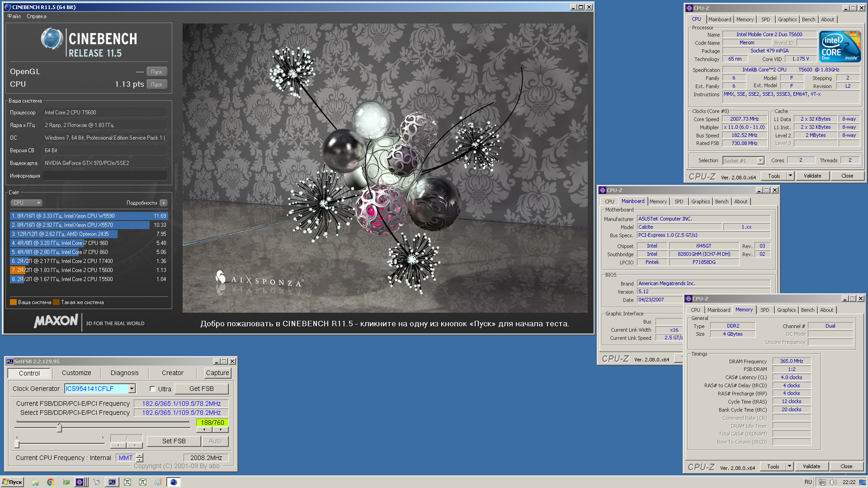Image resolution: width=868 pixels, height=488 pixels.
Task: Click the Get FSB button
Action: pos(202,389)
